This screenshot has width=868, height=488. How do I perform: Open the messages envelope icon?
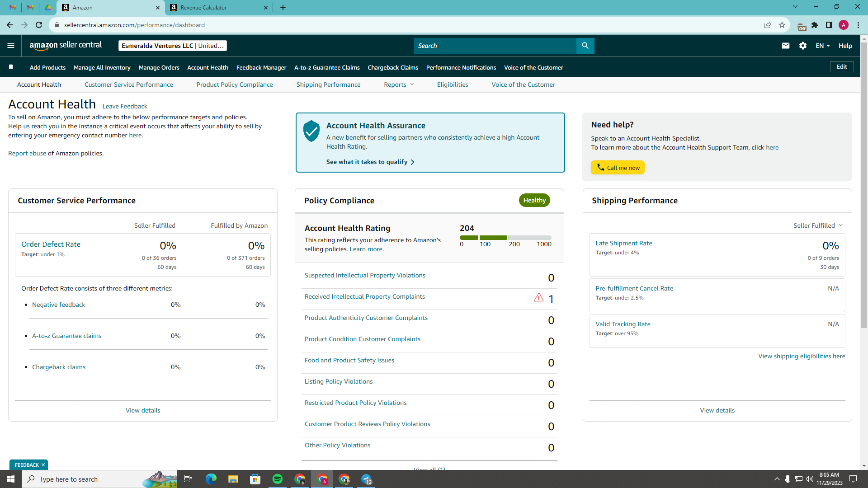786,46
